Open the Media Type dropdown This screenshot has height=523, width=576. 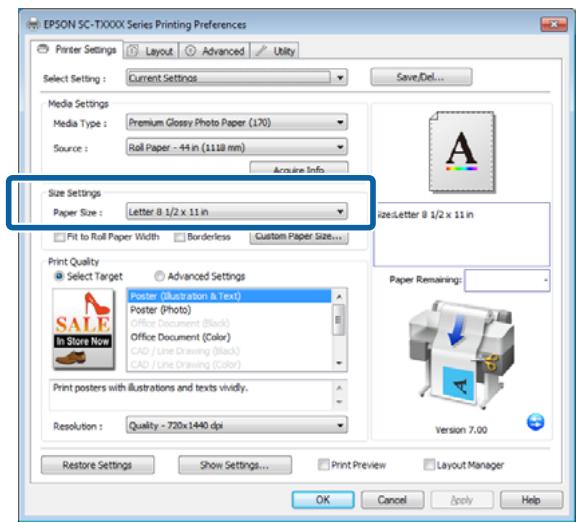click(x=237, y=123)
